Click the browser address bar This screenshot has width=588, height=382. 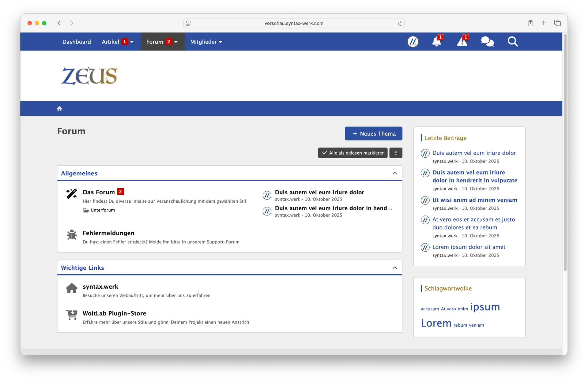point(294,23)
